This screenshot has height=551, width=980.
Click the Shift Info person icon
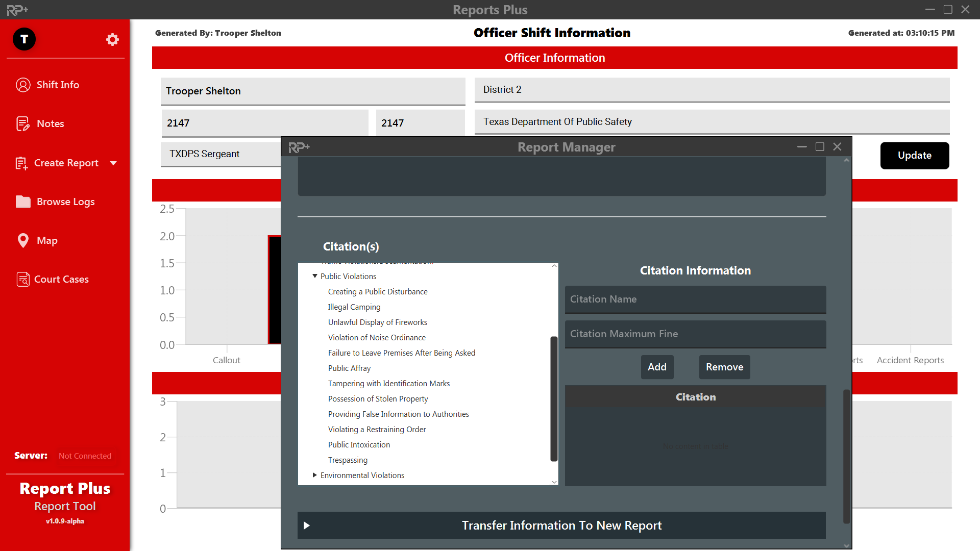click(x=23, y=85)
